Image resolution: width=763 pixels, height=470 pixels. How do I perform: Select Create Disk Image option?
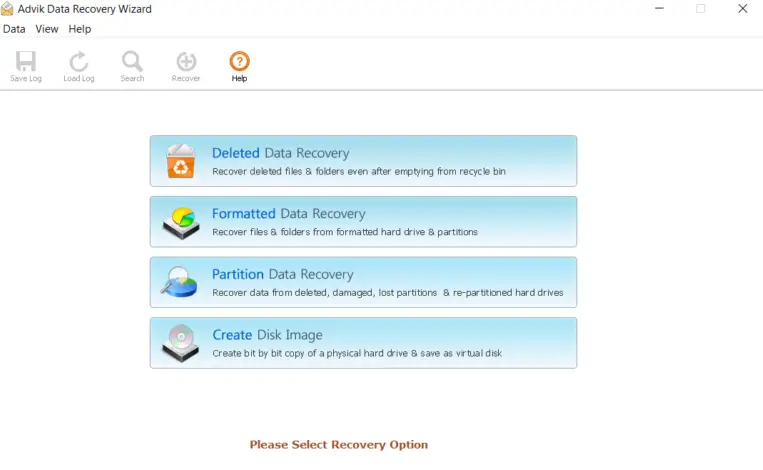point(363,343)
